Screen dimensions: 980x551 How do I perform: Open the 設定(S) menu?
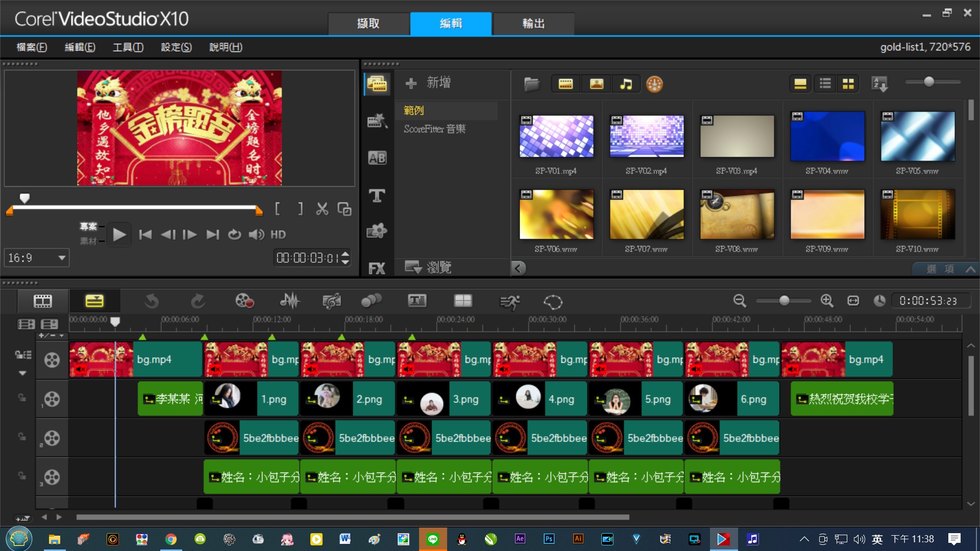click(176, 47)
